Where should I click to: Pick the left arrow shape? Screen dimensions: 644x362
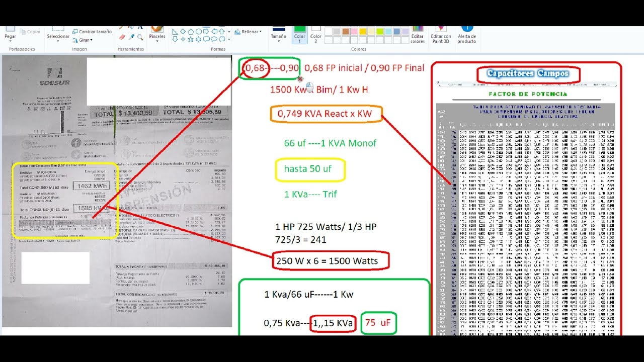click(x=214, y=31)
